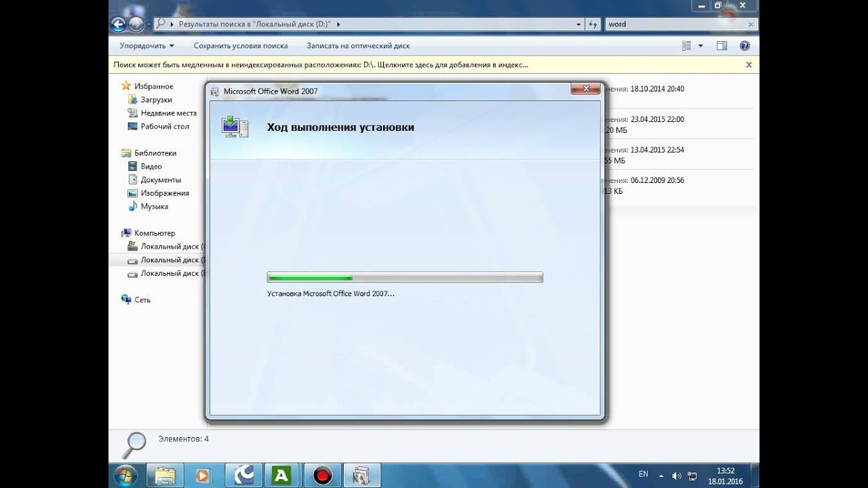Open the green 'A' taskbar application
Screen dimensions: 868x488
pos(281,476)
